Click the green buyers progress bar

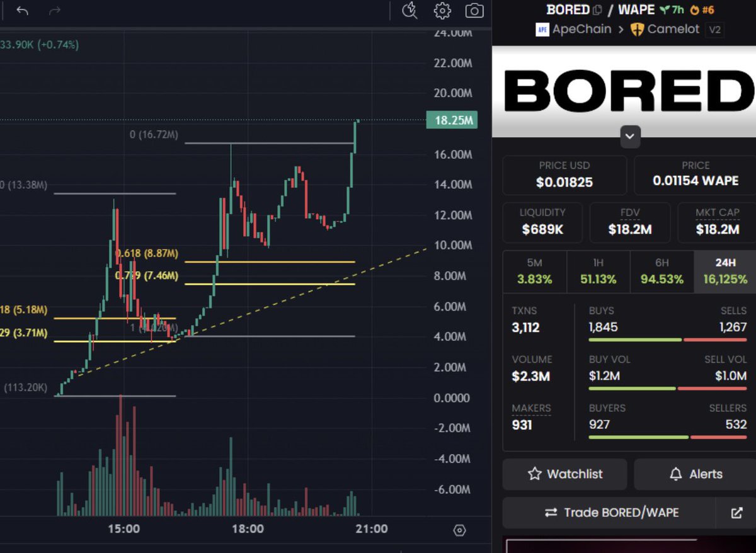(x=638, y=437)
